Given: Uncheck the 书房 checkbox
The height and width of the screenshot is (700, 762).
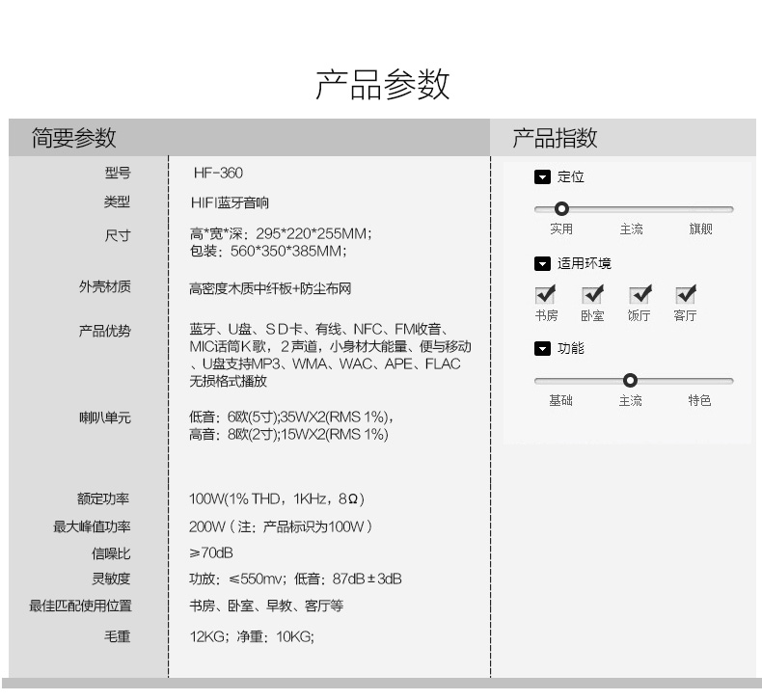Looking at the screenshot, I should [545, 294].
